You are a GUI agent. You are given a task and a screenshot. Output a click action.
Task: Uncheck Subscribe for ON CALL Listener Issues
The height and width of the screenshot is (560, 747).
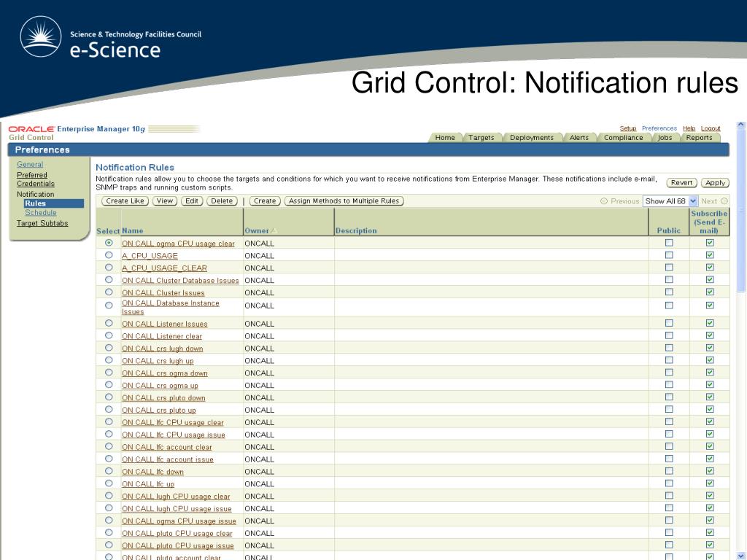[710, 323]
